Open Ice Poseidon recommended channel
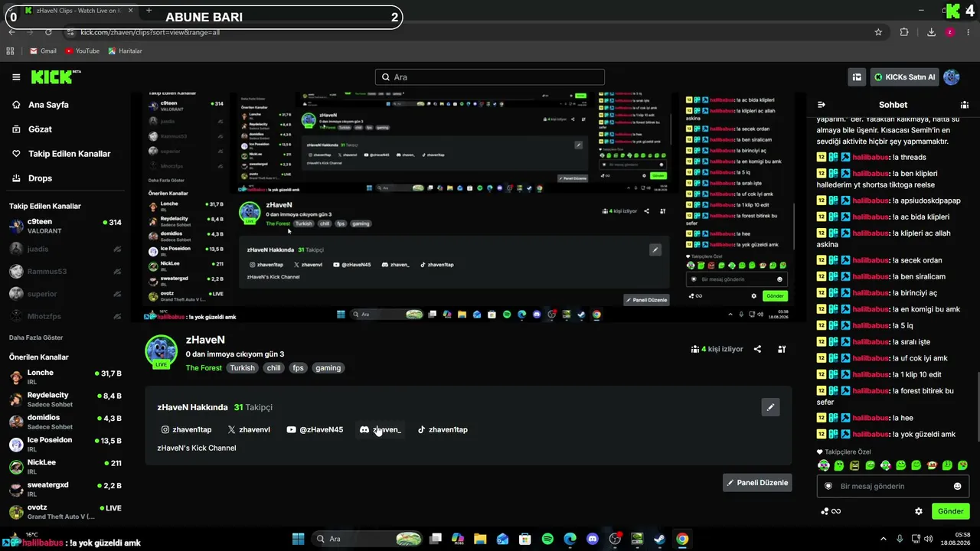 click(66, 445)
